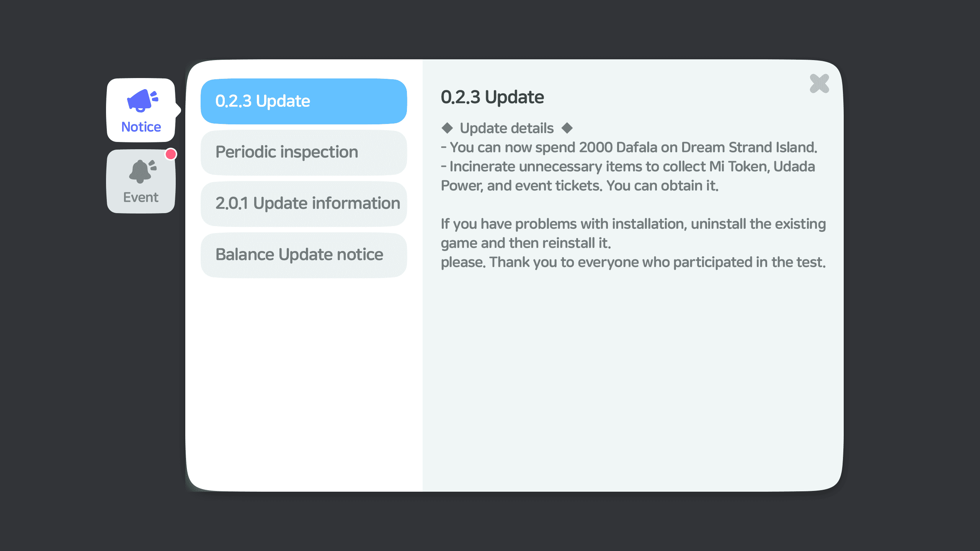Image resolution: width=980 pixels, height=551 pixels.
Task: Click the diamond right of Update details
Action: (567, 128)
